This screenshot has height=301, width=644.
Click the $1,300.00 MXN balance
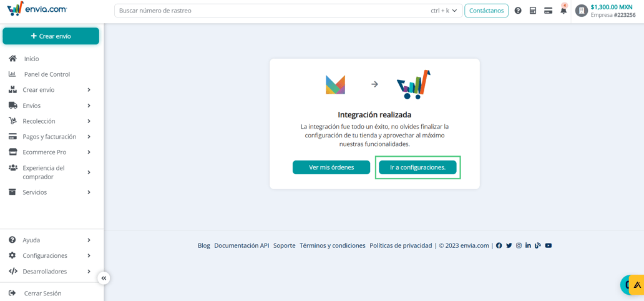pyautogui.click(x=611, y=7)
